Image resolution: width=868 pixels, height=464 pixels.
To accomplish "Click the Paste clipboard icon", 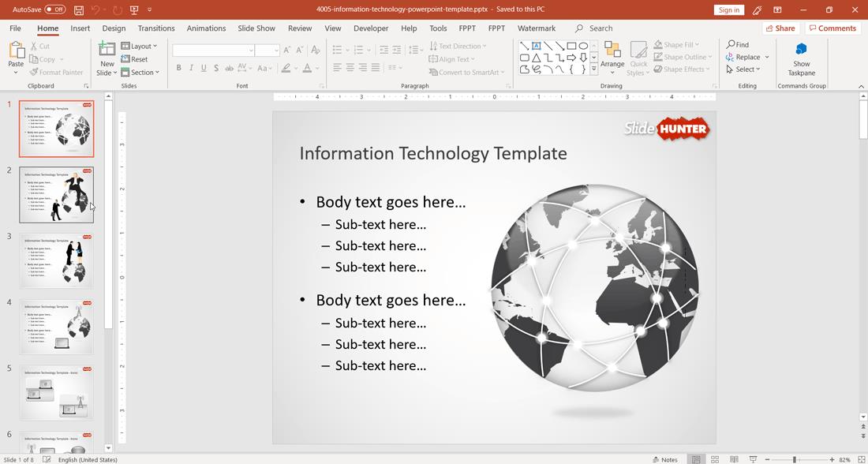I will pyautogui.click(x=16, y=51).
